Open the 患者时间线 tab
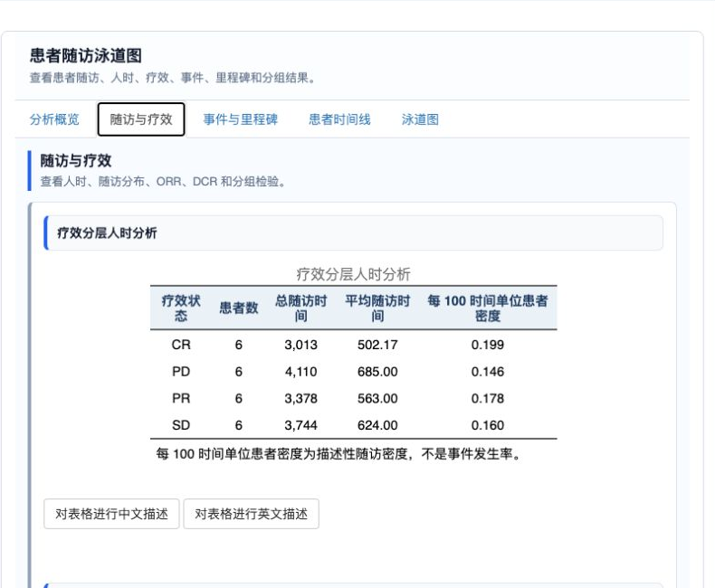The height and width of the screenshot is (588, 715). tap(339, 119)
